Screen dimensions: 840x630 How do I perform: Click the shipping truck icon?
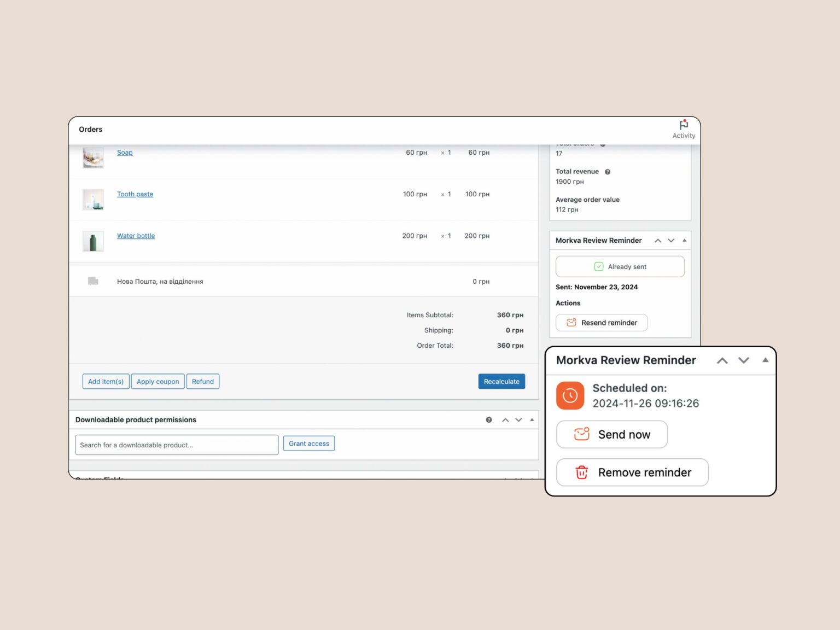click(x=93, y=281)
